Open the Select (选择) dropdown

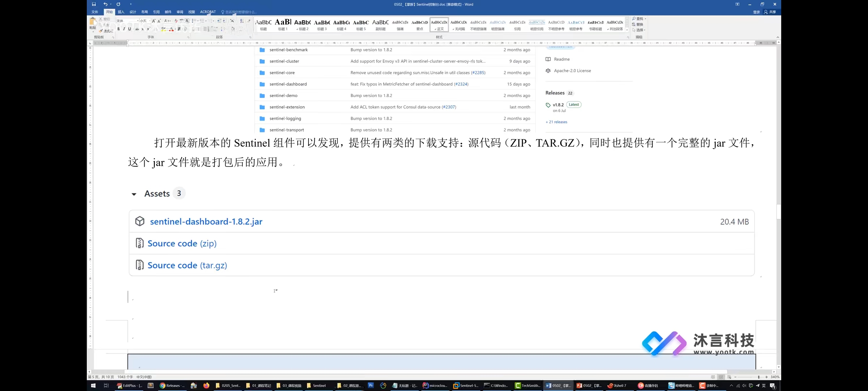(x=639, y=30)
